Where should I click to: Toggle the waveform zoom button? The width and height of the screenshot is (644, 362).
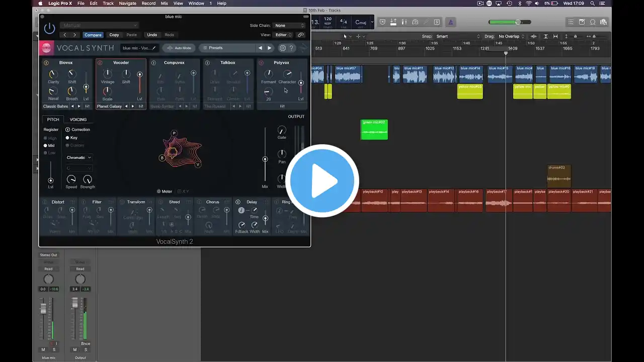[x=534, y=36]
